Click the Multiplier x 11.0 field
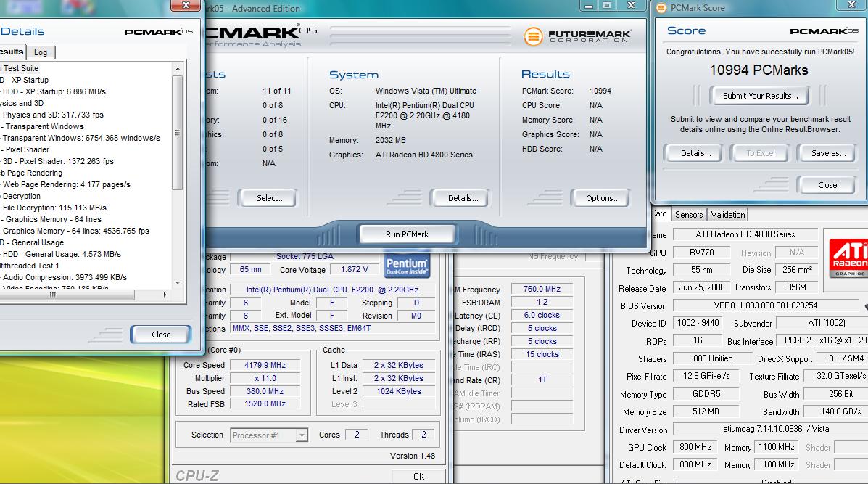Screen dimensions: 868x484 pos(265,378)
